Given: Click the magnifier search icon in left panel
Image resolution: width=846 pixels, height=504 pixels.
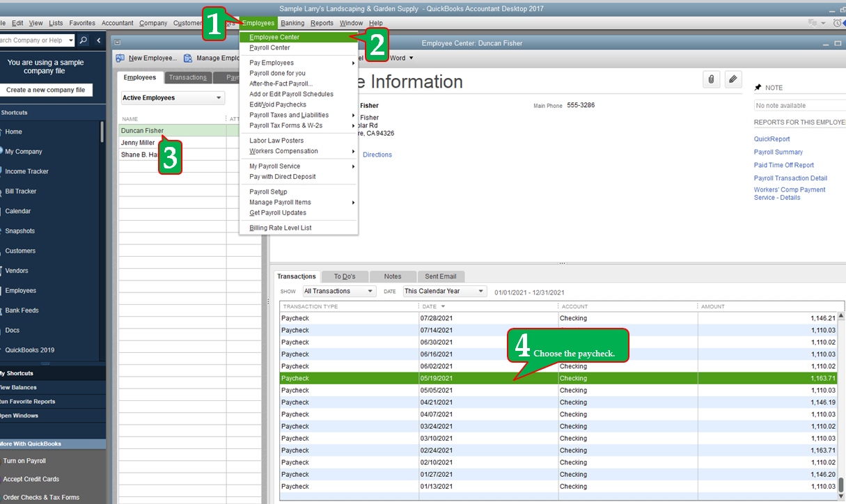Looking at the screenshot, I should 84,40.
